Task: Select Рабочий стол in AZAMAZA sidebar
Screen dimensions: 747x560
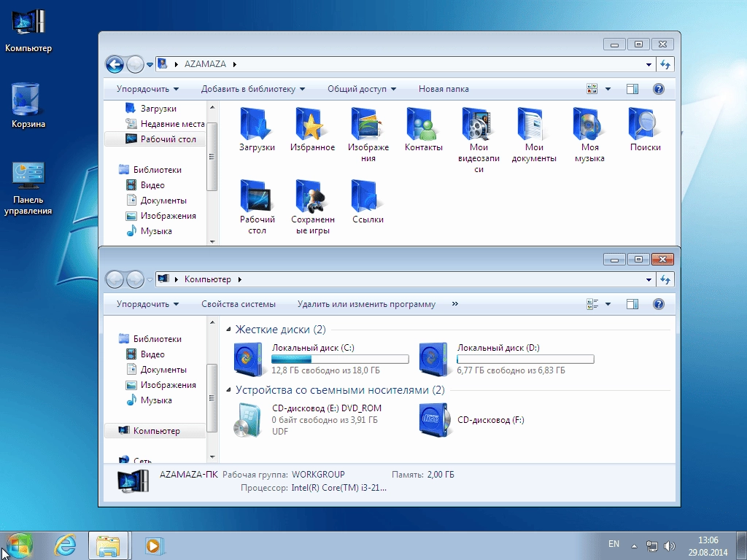Action: (x=155, y=139)
